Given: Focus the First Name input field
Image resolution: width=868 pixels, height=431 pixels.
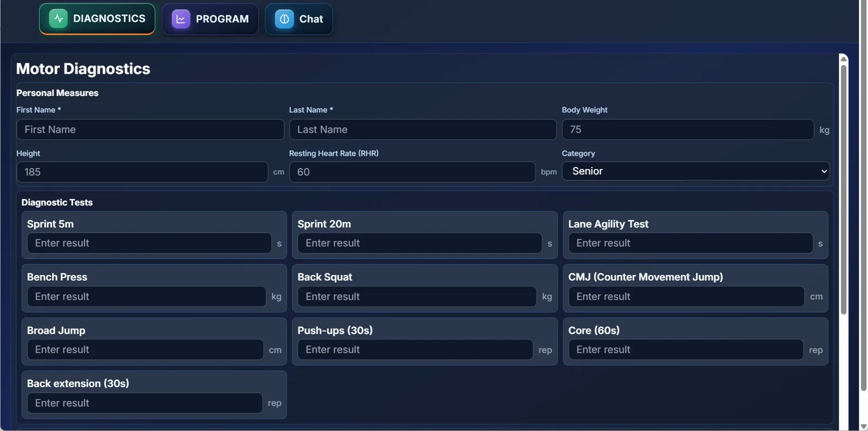Looking at the screenshot, I should pyautogui.click(x=150, y=130).
